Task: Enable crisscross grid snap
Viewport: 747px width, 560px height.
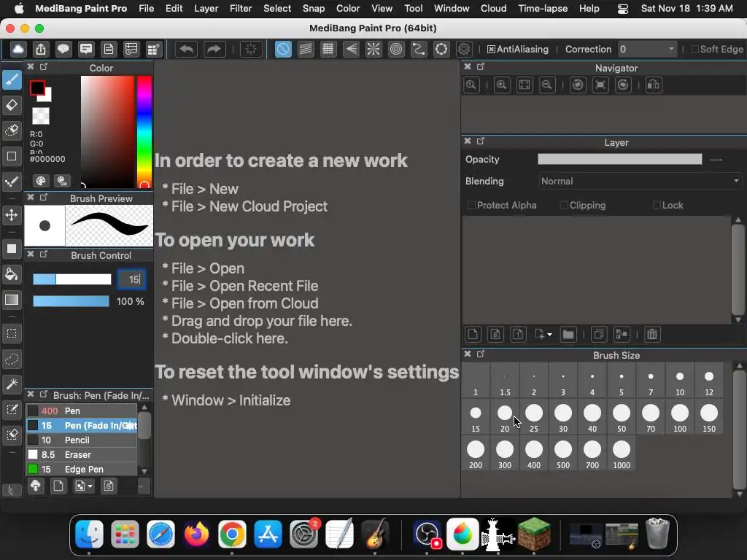Action: pos(328,49)
